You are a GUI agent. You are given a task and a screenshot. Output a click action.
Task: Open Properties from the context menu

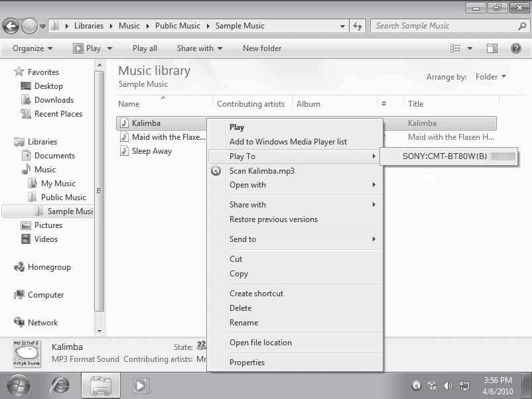(x=295, y=362)
